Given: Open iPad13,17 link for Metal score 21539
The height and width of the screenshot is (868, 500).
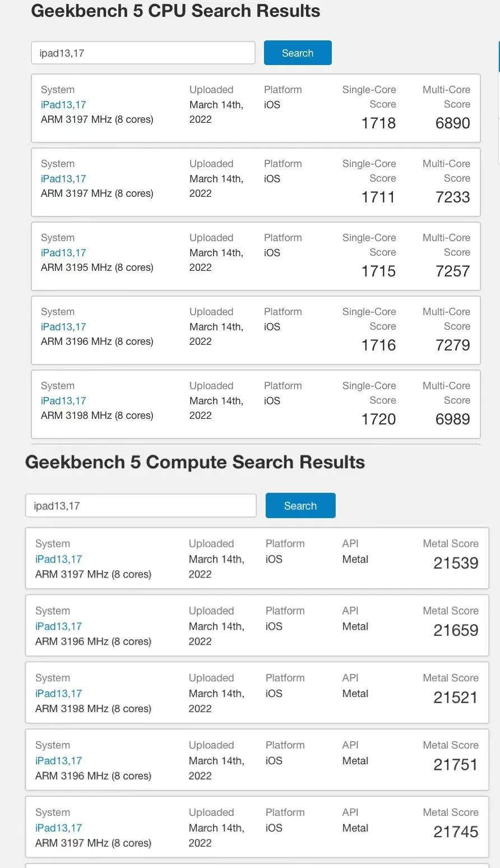Looking at the screenshot, I should click(58, 559).
